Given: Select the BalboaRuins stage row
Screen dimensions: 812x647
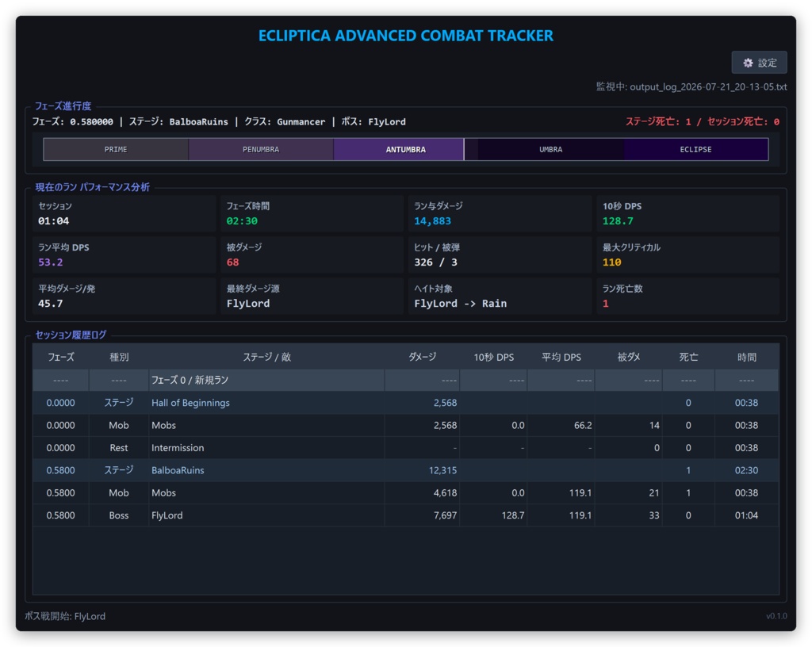Looking at the screenshot, I should pyautogui.click(x=405, y=470).
